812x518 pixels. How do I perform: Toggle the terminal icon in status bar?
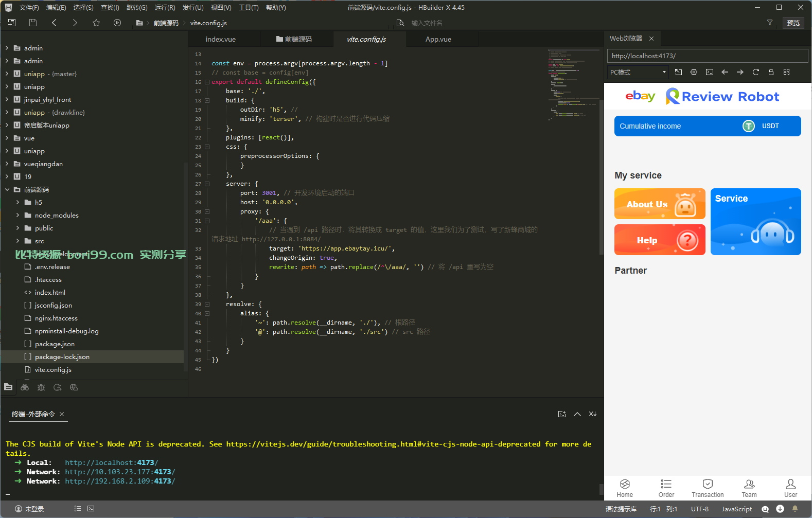91,508
